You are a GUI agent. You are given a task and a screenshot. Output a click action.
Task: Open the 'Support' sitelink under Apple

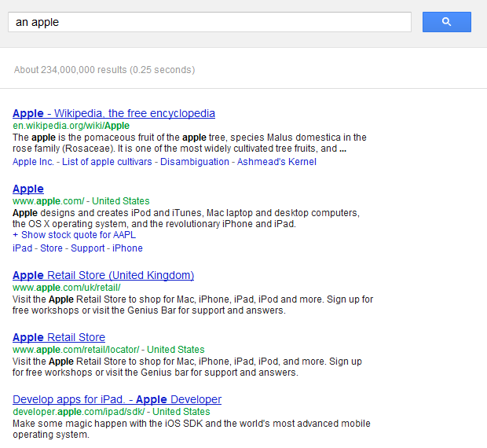pos(88,248)
